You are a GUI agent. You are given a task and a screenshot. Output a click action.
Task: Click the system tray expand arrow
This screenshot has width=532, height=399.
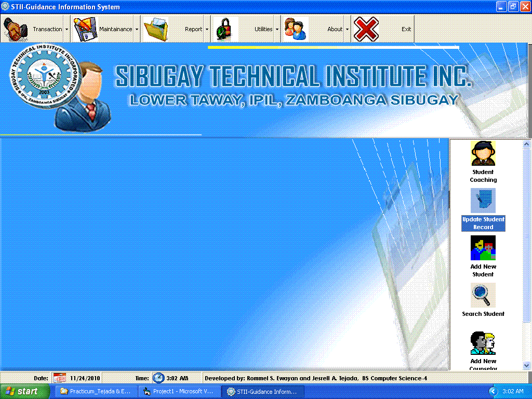[494, 392]
